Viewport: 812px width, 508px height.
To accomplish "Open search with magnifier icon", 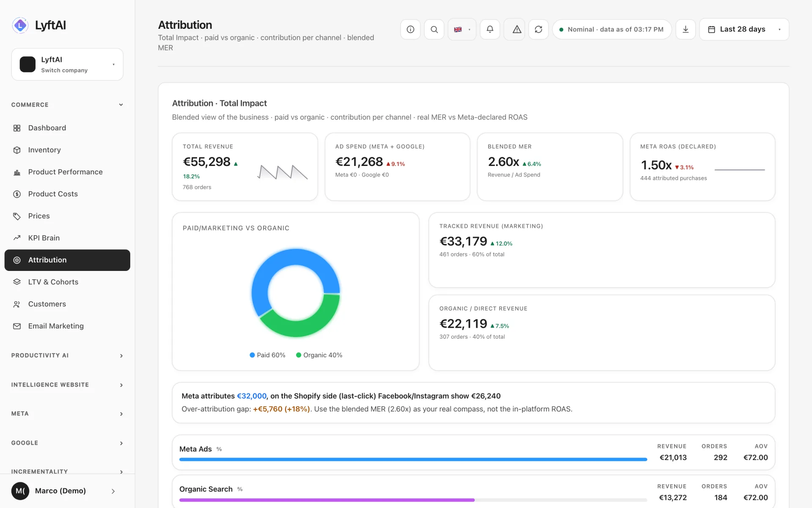I will (434, 29).
